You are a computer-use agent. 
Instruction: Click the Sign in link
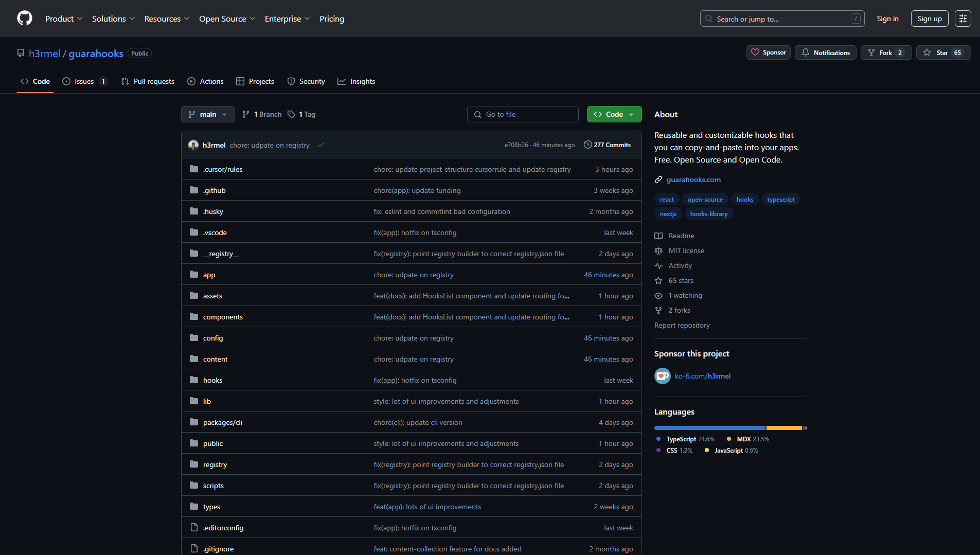(x=887, y=19)
